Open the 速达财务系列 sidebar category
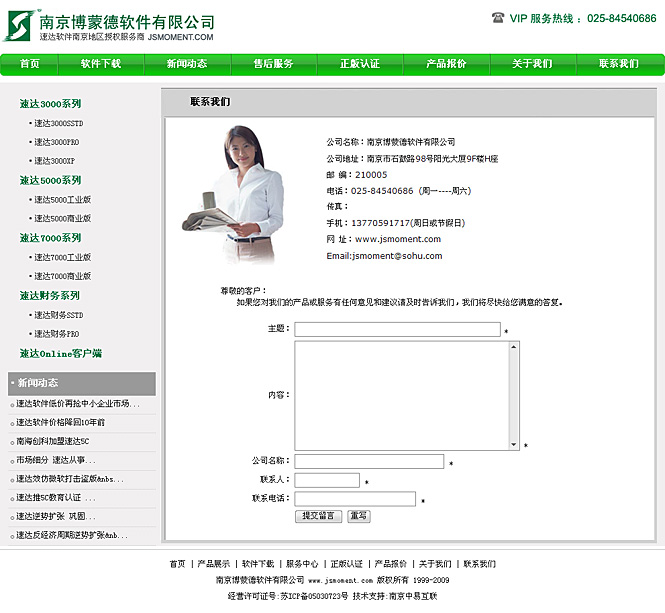This screenshot has width=665, height=613. tap(49, 296)
